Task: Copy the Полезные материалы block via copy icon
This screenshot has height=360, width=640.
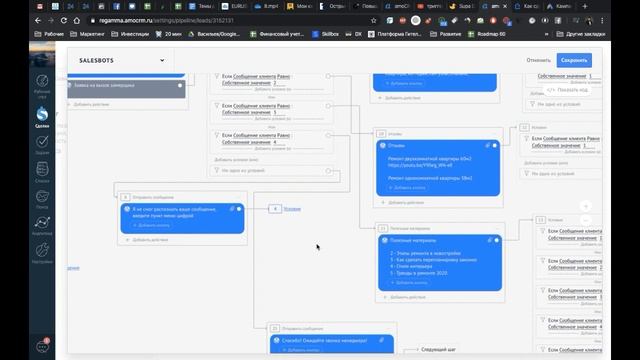Action: (x=489, y=240)
